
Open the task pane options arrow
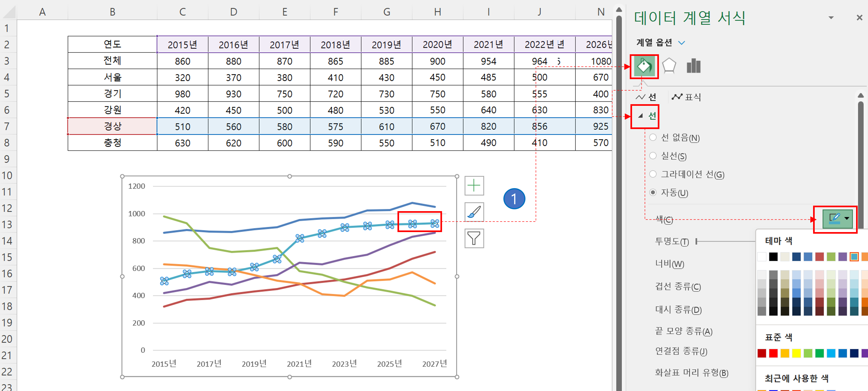pyautogui.click(x=831, y=17)
